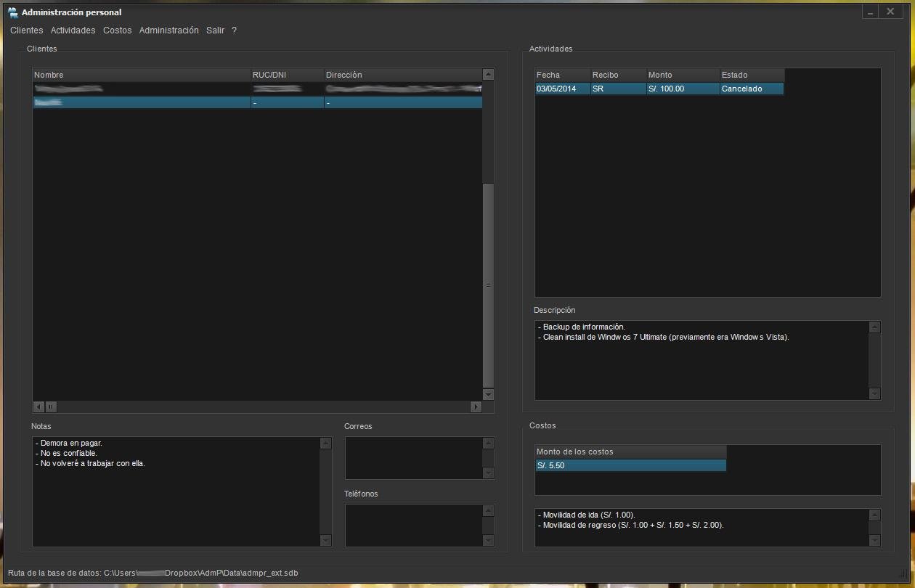
Task: Click the Salir menu item
Action: pyautogui.click(x=215, y=30)
